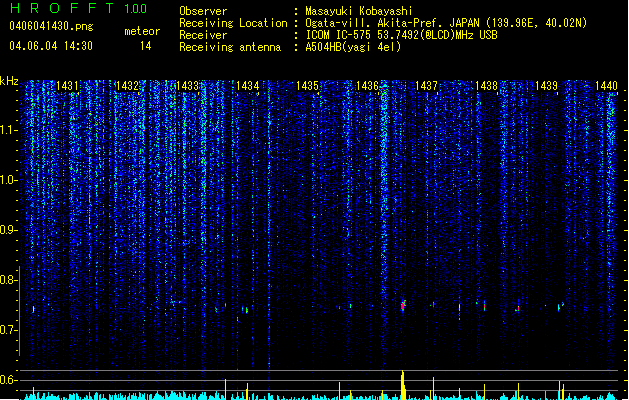Screen dimensions: 629x400
Task: Click the 'meteor' count label
Action: click(142, 31)
